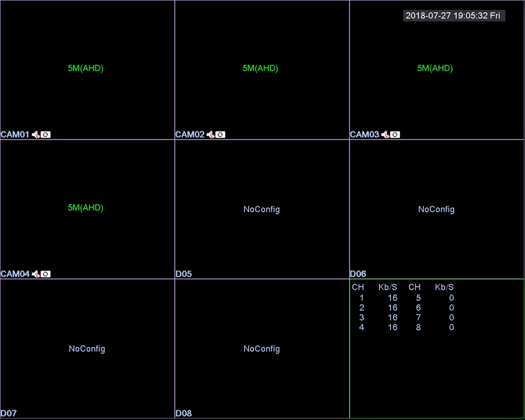Click the 5M(AHD) text in CAM02 view
Viewport: 525px width, 420px height.
(x=260, y=68)
